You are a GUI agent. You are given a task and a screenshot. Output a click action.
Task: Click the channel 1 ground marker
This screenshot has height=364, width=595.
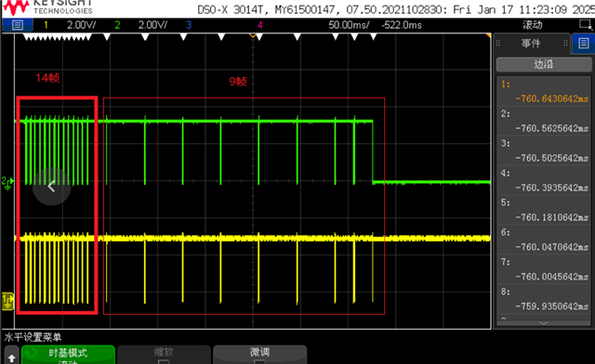pyautogui.click(x=7, y=301)
